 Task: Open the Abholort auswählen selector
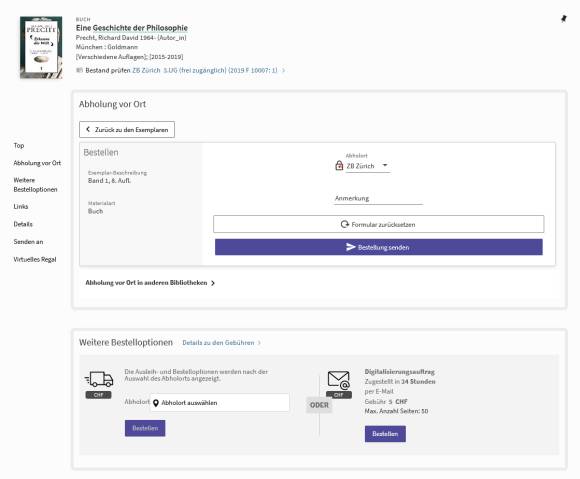tap(220, 402)
